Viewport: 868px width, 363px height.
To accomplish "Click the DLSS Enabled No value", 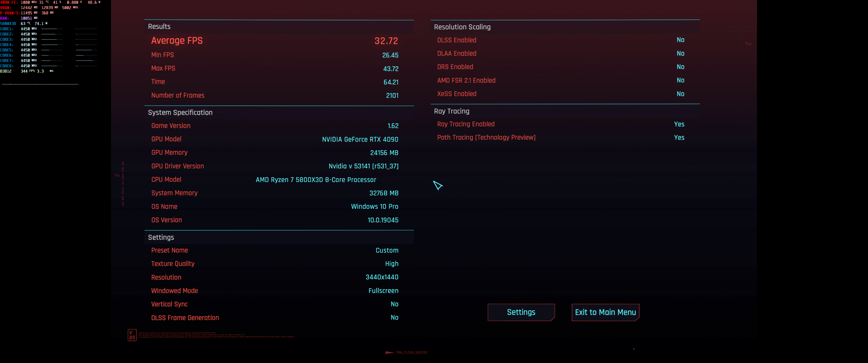I will click(680, 40).
